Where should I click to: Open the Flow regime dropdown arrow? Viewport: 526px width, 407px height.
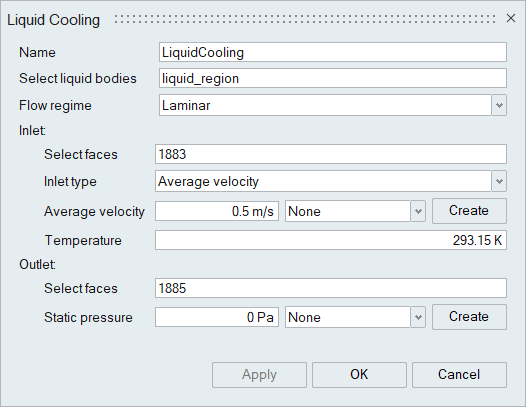[x=499, y=105]
